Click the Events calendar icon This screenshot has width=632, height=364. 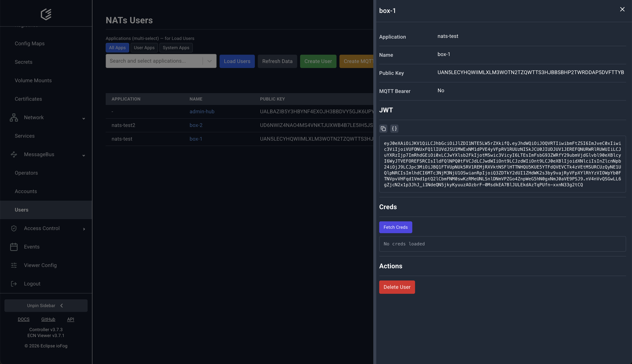13,247
